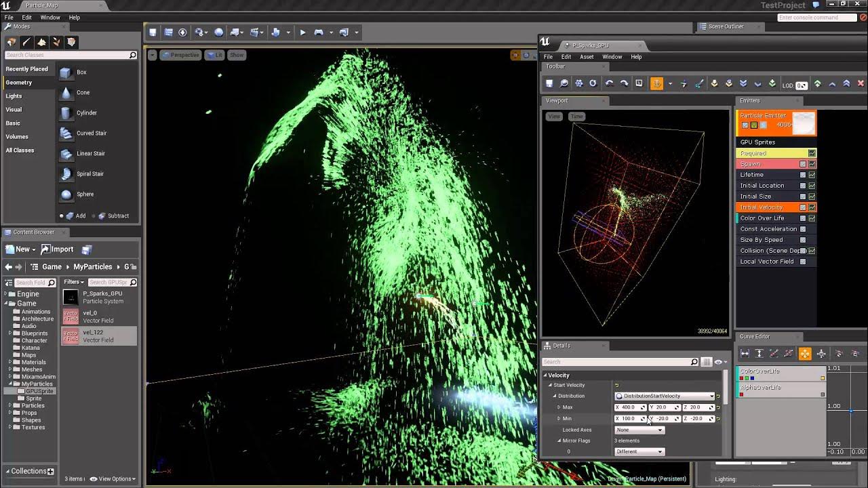The image size is (868, 488).
Task: Switch to the Scene Outliner tab
Action: [x=726, y=26]
